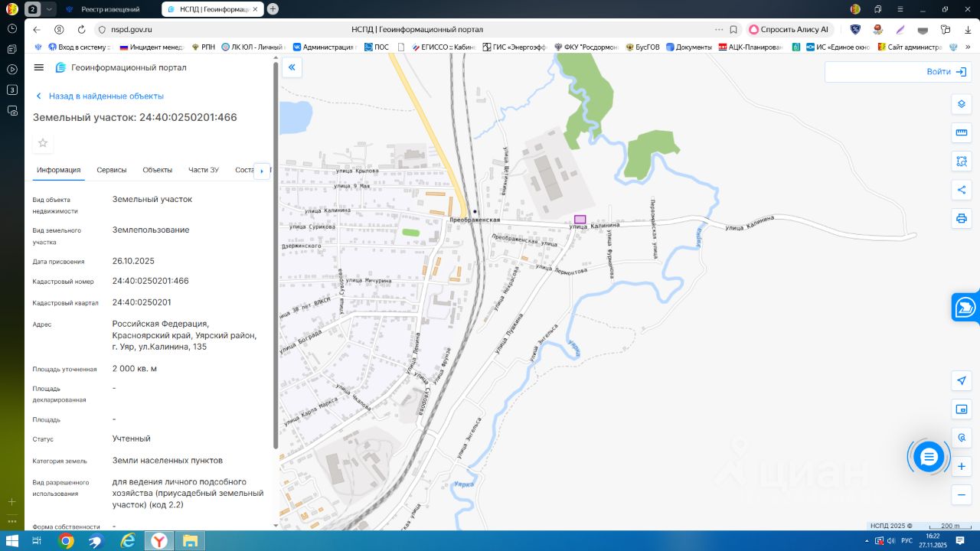Select cadastral number 24:40:0250201:466 value

[x=150, y=281]
